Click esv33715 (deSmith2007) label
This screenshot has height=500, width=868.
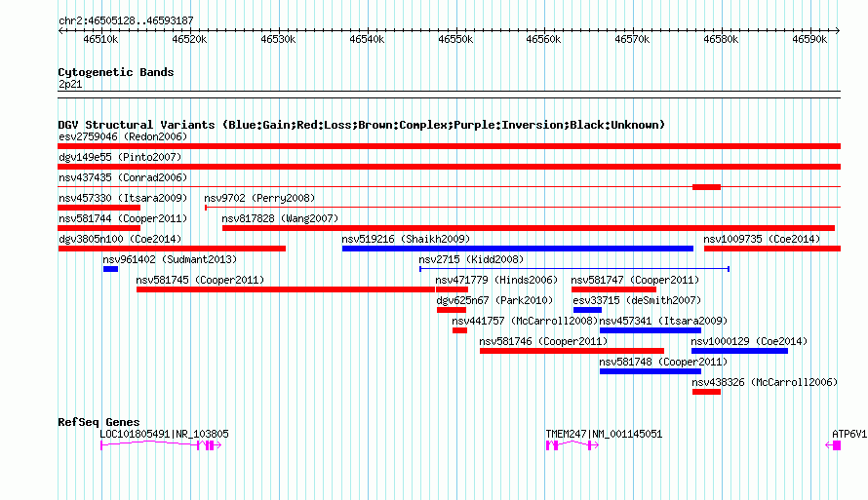(637, 300)
